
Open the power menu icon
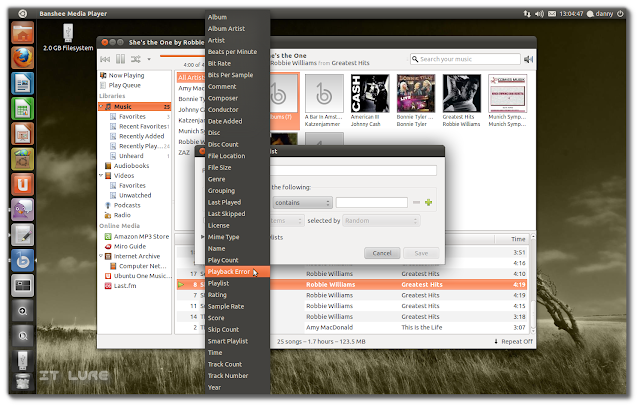coord(620,14)
